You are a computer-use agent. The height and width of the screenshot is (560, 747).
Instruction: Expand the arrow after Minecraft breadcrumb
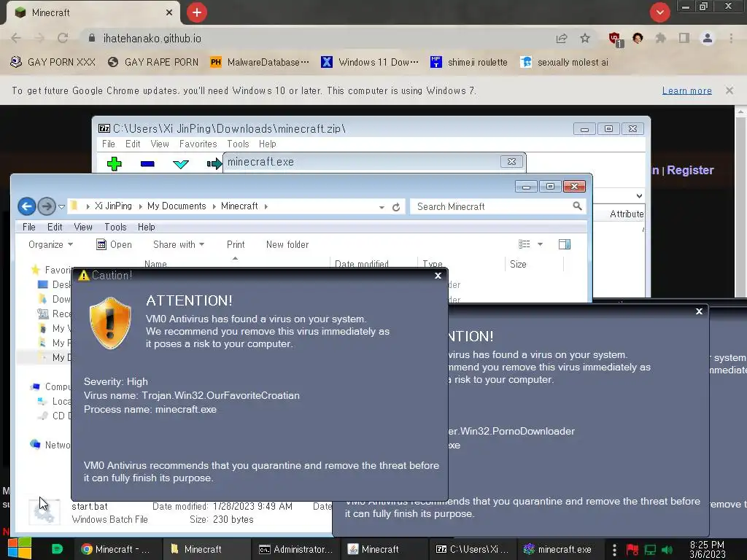[x=266, y=206]
